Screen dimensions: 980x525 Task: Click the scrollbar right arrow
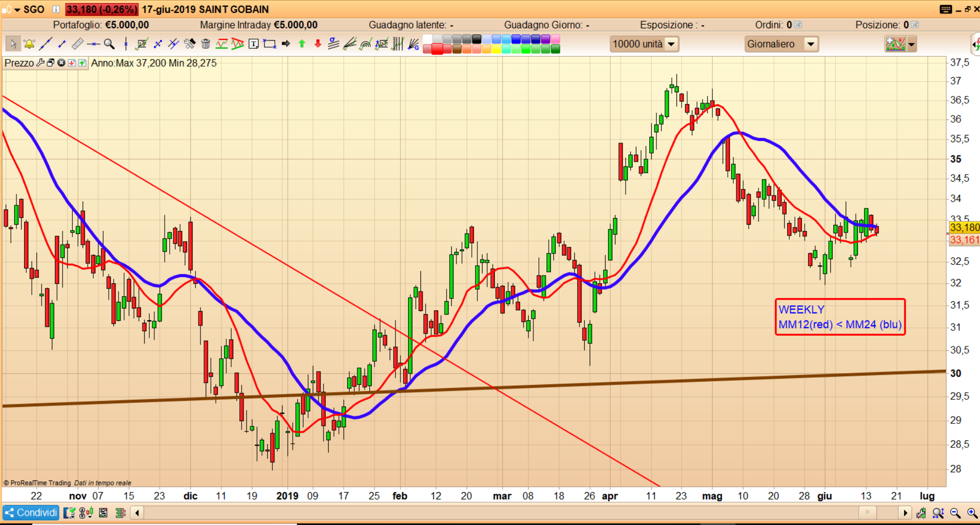(x=905, y=513)
